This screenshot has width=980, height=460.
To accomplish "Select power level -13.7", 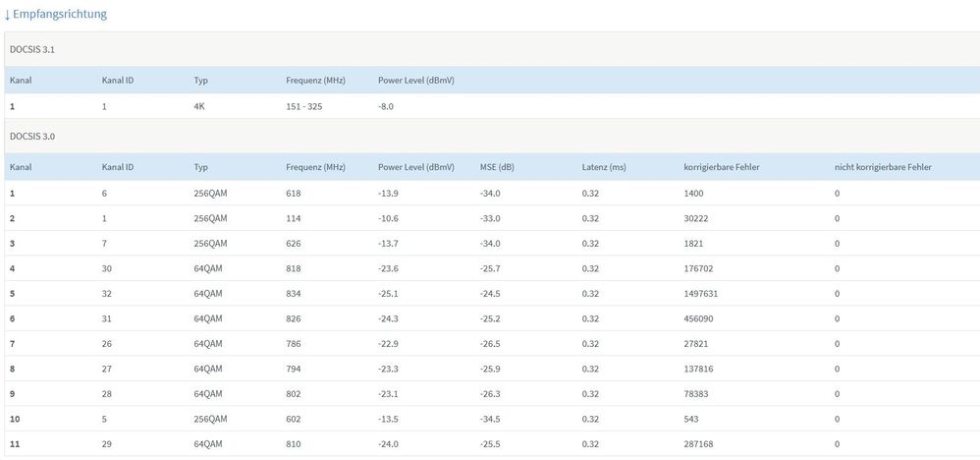I will click(x=388, y=244).
